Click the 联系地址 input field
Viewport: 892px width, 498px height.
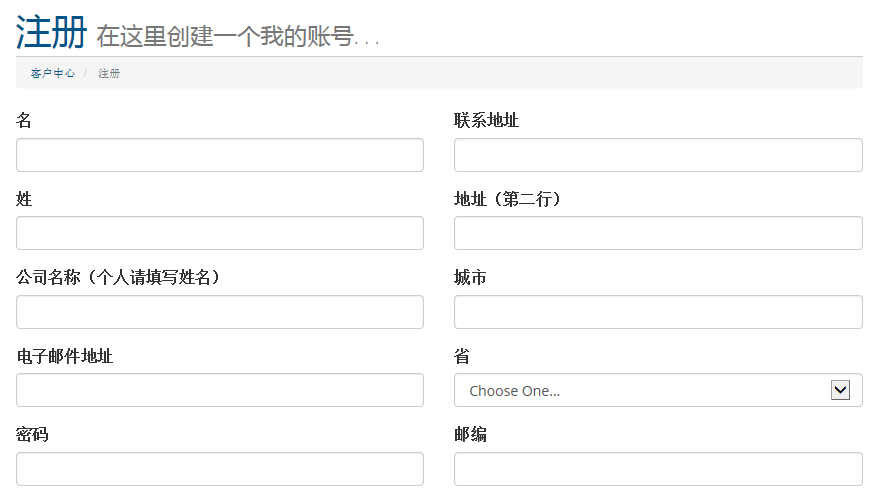click(658, 155)
